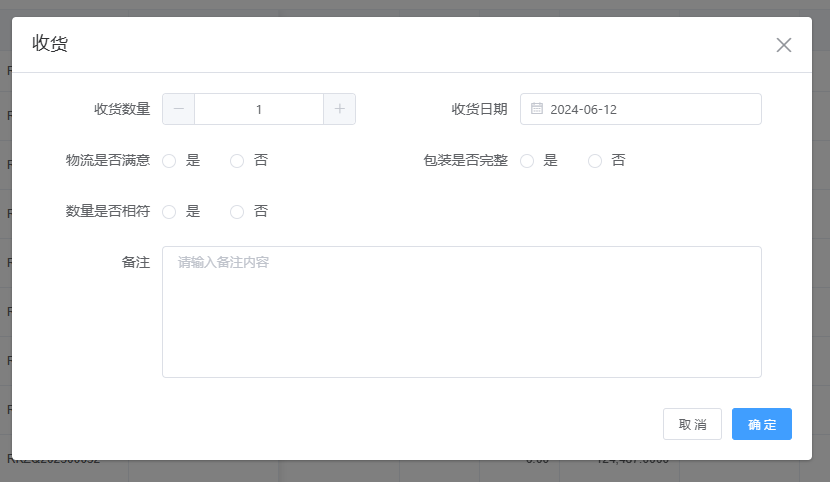Click the 收货日期 field label

479,109
